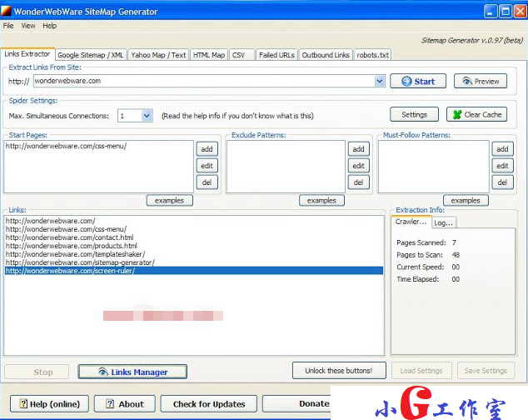The width and height of the screenshot is (528, 420).
Task: Switch to Yahoo Map / Text tab
Action: pyautogui.click(x=158, y=55)
